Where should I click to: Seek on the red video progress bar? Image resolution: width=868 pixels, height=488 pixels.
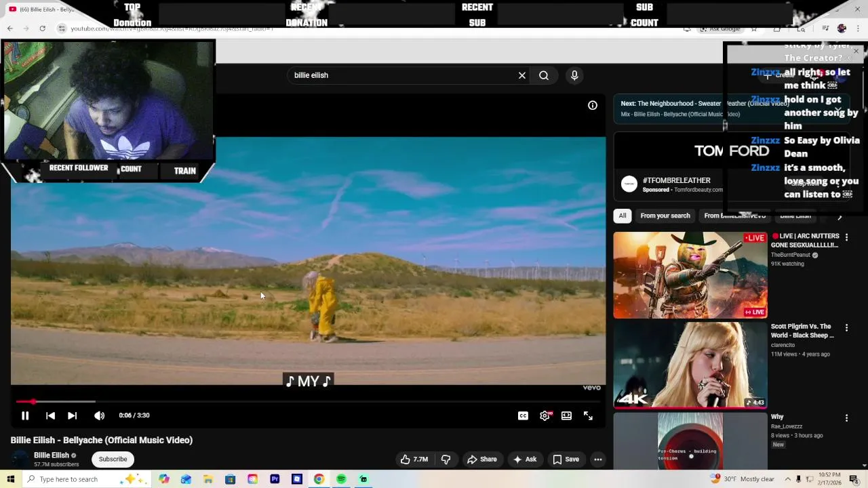coord(308,401)
